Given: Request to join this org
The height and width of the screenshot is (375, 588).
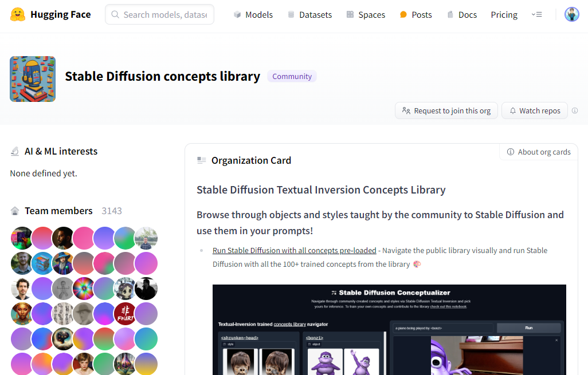Looking at the screenshot, I should pyautogui.click(x=446, y=110).
